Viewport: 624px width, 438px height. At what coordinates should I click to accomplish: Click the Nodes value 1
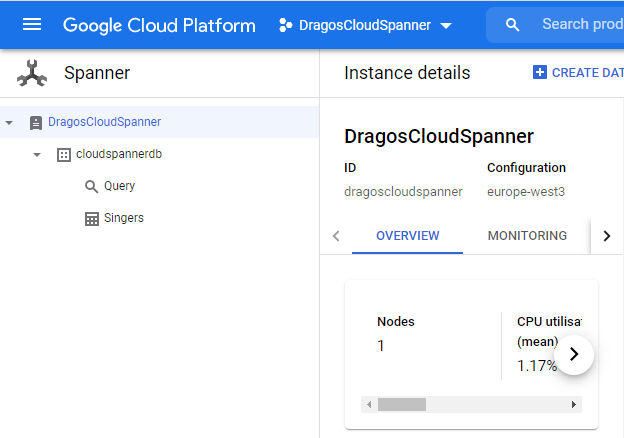pyautogui.click(x=381, y=346)
